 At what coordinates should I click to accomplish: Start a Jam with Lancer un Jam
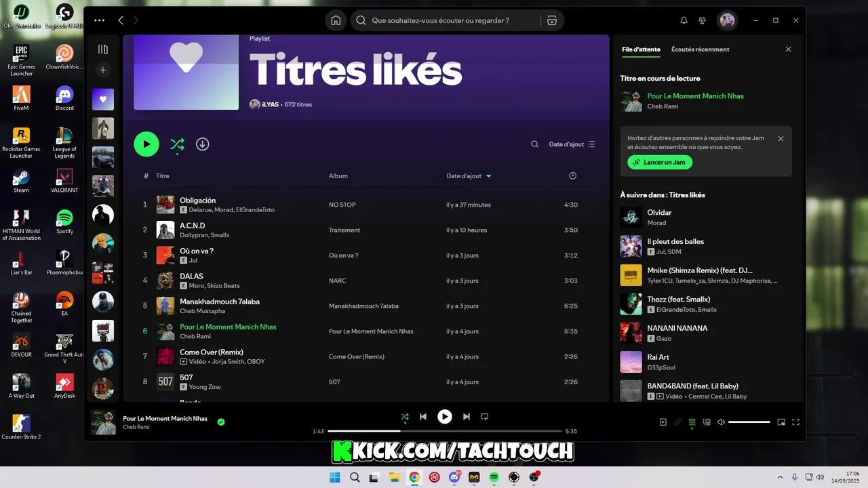click(660, 162)
